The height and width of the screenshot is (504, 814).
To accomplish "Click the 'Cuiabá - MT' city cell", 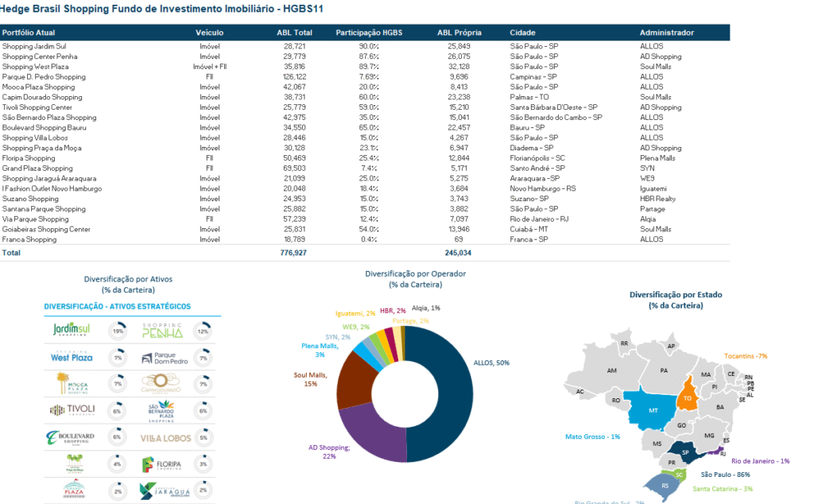I will 529,229.
